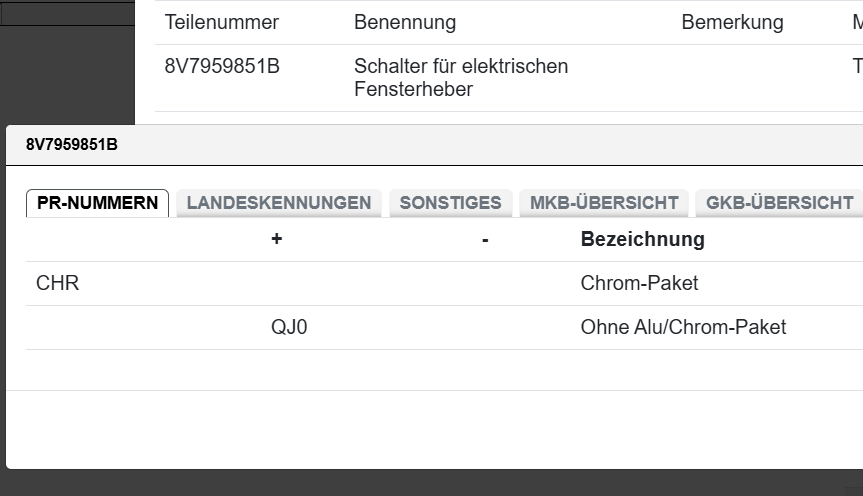863x496 pixels.
Task: Select the QJ0 PR-number code
Action: pos(289,328)
